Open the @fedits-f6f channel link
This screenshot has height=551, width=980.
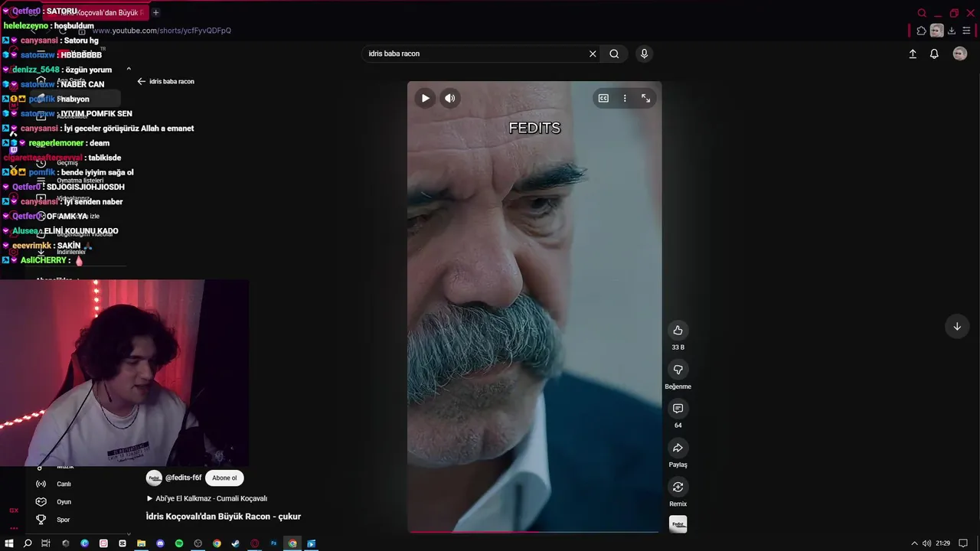[183, 478]
